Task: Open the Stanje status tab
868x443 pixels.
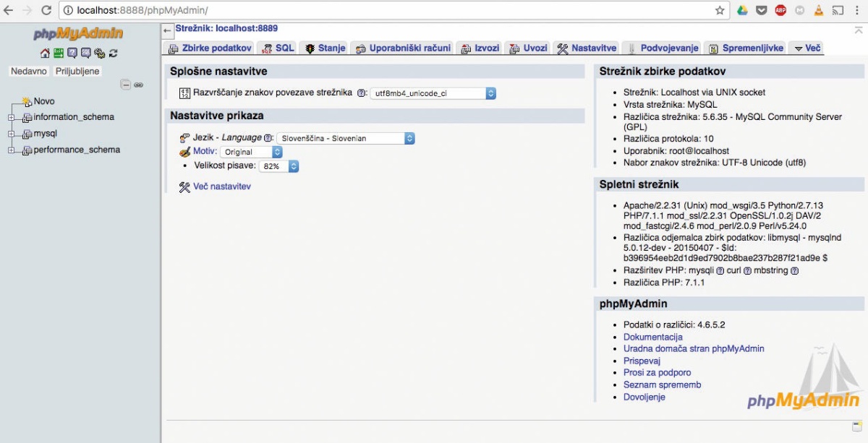Action: pos(325,48)
